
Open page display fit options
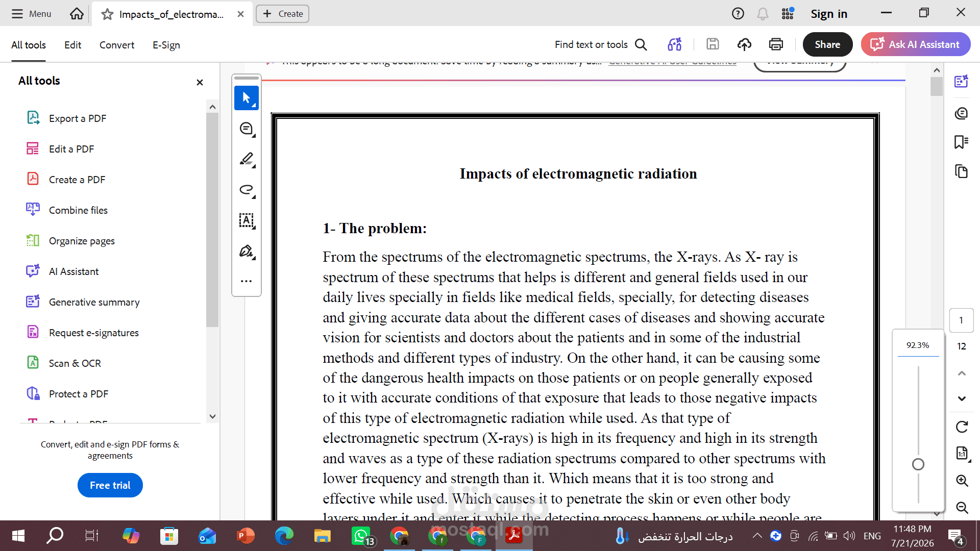point(962,453)
